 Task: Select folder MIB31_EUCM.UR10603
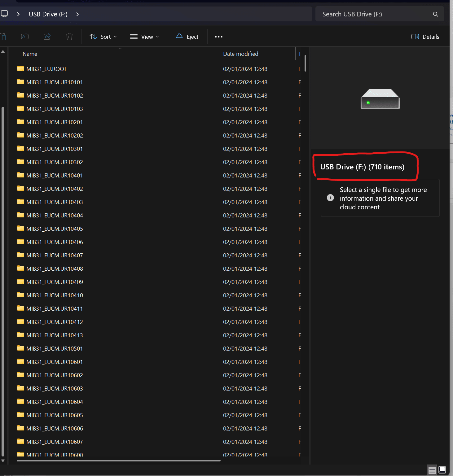(55, 388)
